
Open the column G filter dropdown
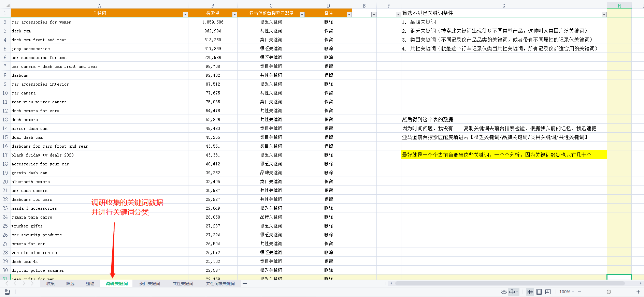coord(604,14)
